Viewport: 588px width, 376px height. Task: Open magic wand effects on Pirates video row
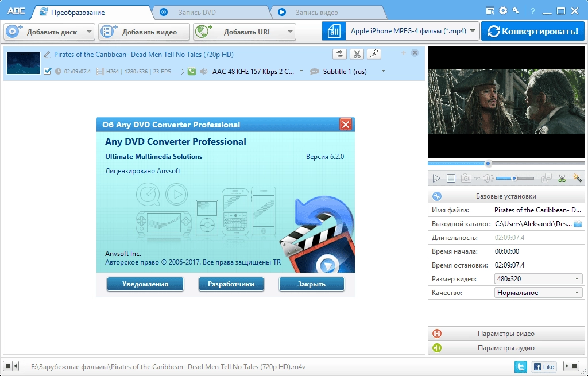click(374, 54)
